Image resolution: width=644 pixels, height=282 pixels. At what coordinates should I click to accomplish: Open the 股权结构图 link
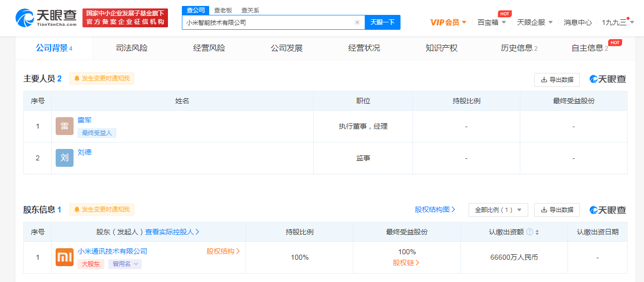click(x=435, y=210)
